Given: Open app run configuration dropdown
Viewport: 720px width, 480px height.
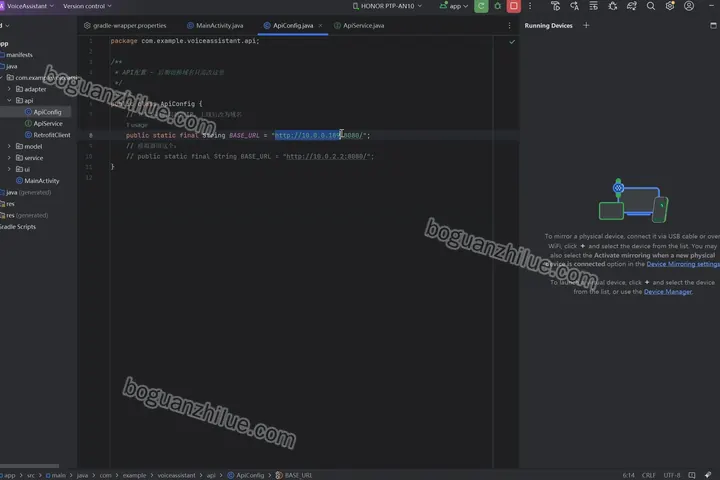Looking at the screenshot, I should (454, 6).
